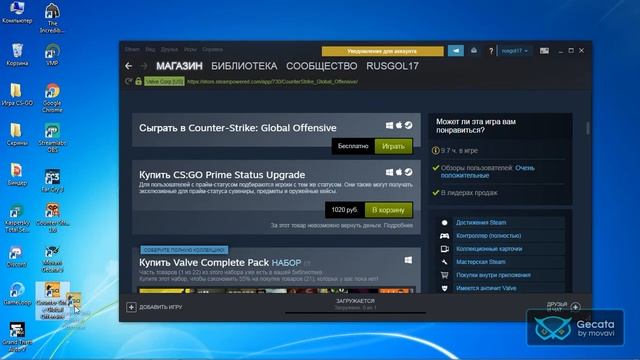
Task: Click the shield icon beside античит Valve
Action: click(x=444, y=288)
